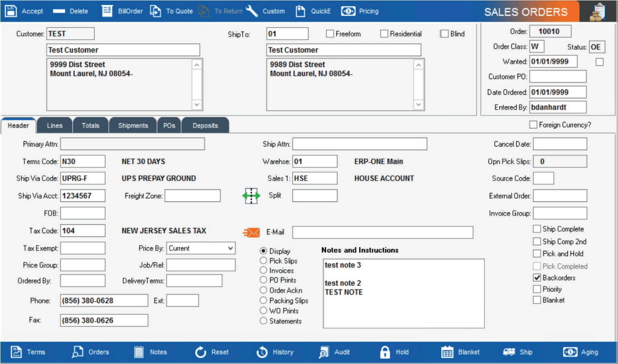
Task: Open BillOrder from the top toolbar
Action: click(x=106, y=11)
